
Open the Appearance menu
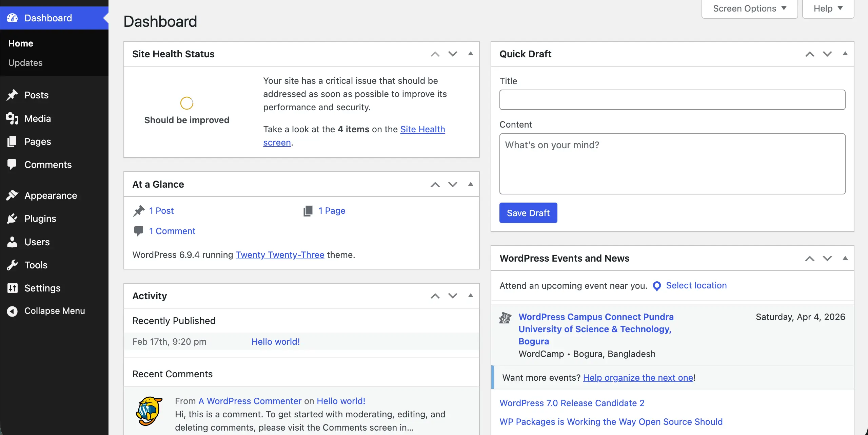(54, 195)
